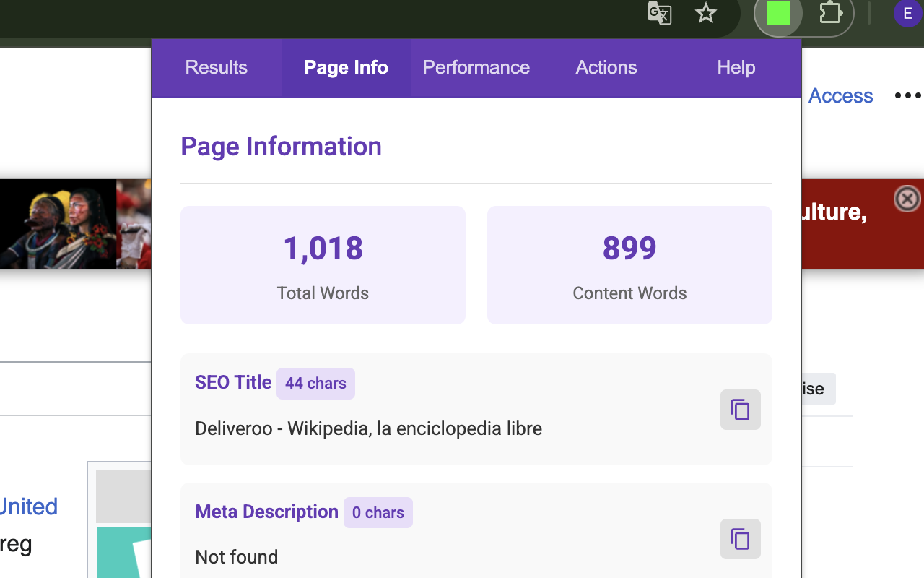The image size is (924, 578).
Task: Click the Not found description text
Action: 237,557
